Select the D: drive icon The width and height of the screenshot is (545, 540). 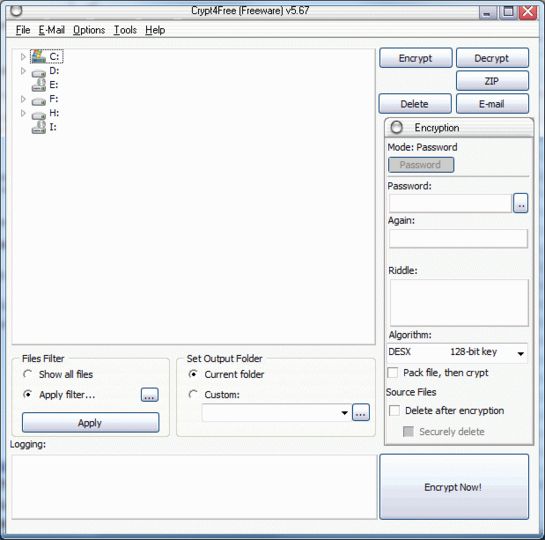coord(39,73)
